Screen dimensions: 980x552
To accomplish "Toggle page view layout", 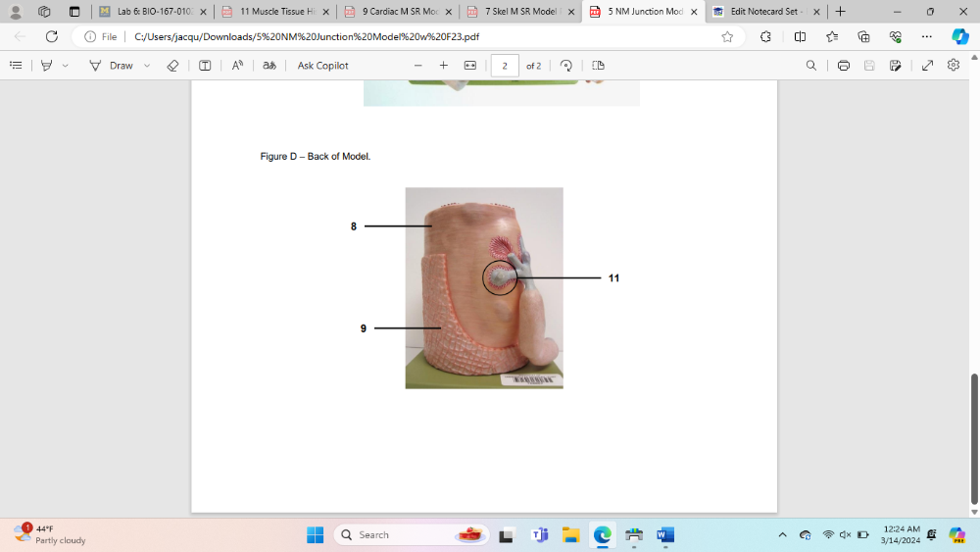I will 598,66.
